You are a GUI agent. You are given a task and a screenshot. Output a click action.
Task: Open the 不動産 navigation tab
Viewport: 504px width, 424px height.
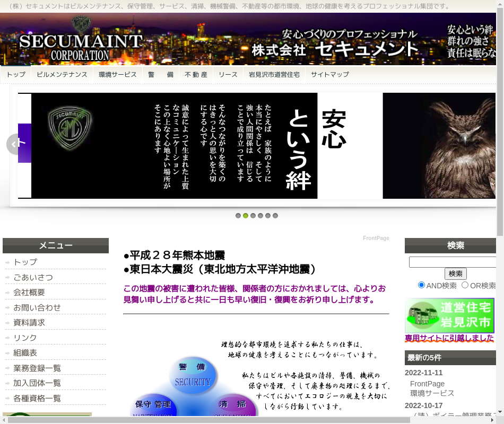[196, 75]
